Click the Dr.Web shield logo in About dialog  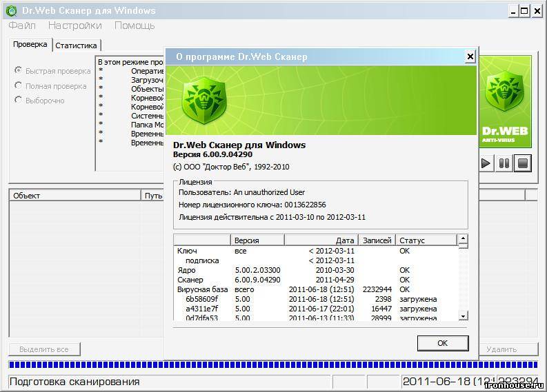(x=203, y=100)
